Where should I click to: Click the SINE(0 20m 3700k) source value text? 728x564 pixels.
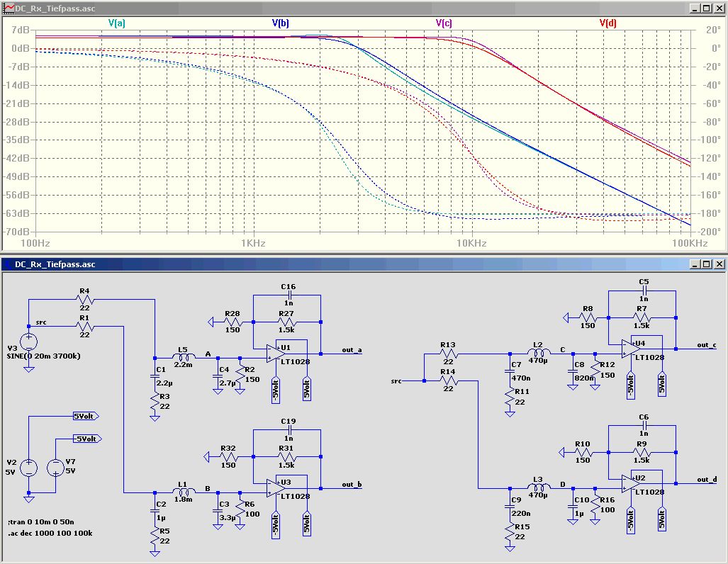click(x=43, y=356)
